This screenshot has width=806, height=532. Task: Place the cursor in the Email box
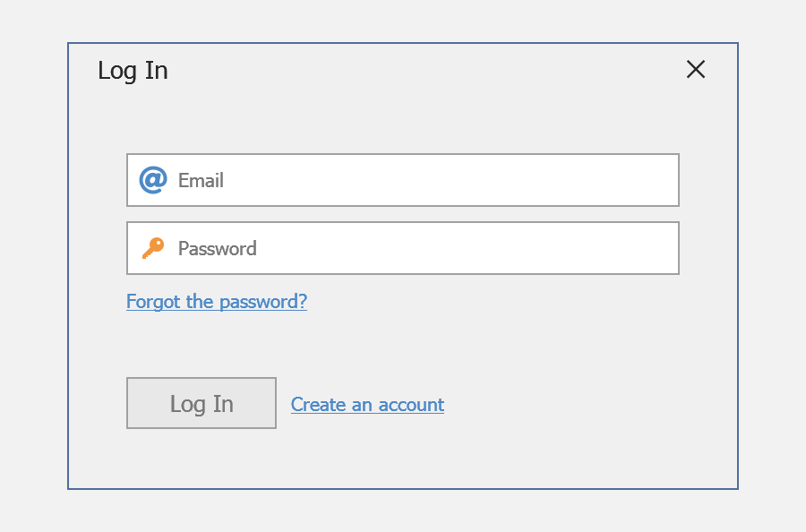[x=448, y=180]
